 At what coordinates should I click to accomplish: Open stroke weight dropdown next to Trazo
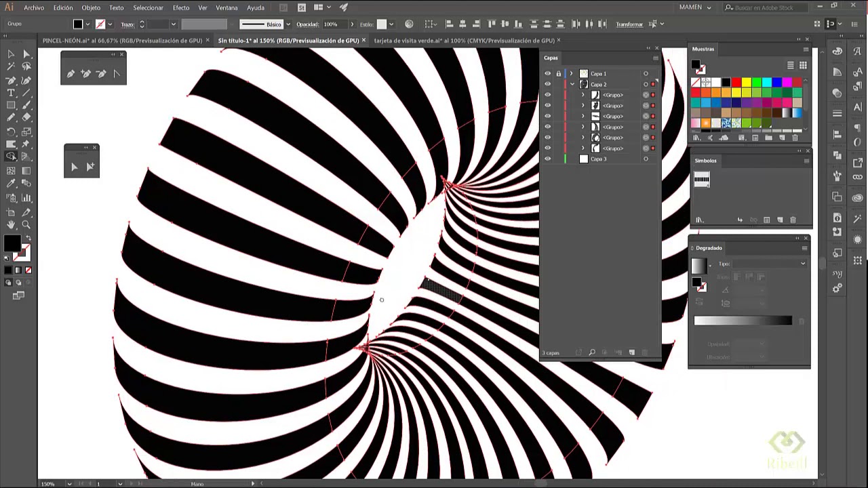173,24
